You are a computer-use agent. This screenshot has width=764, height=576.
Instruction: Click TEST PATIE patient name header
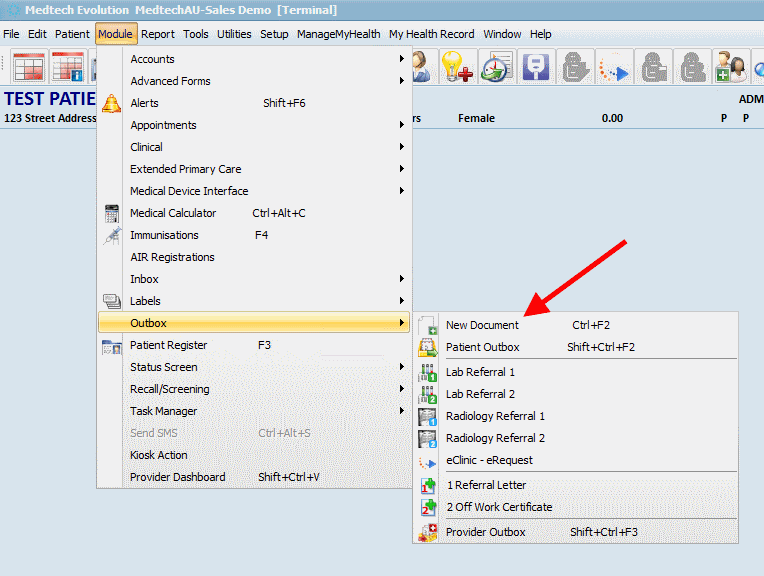[50, 99]
